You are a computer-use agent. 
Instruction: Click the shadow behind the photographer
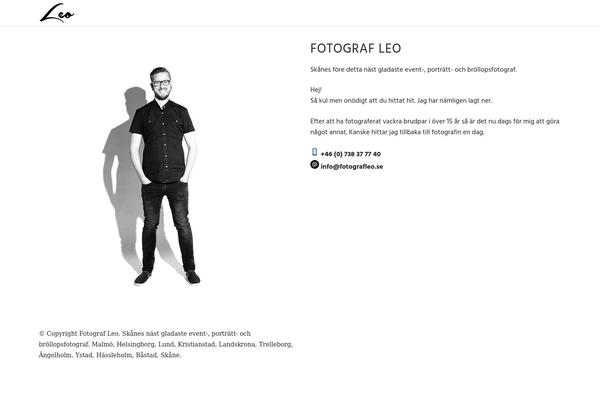[122, 172]
